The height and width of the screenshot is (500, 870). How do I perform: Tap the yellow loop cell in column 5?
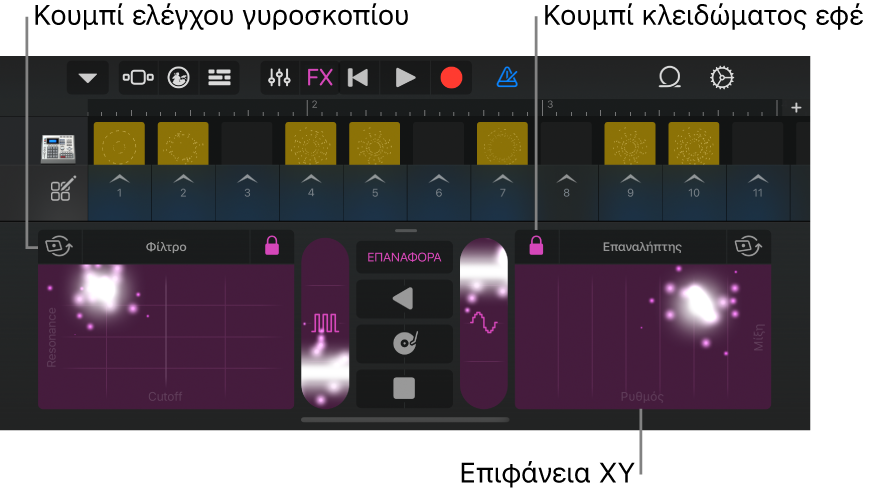tap(375, 144)
